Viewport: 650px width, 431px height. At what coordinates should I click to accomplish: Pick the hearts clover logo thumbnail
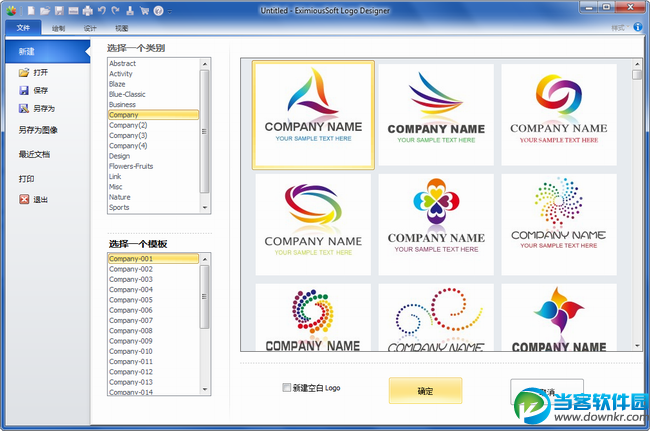[436, 225]
